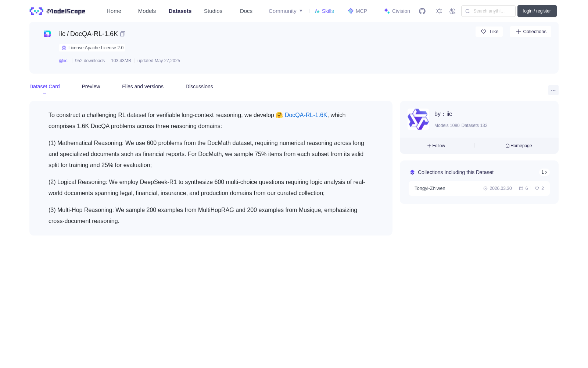
Task: Open the Docs nav item
Action: (x=246, y=11)
